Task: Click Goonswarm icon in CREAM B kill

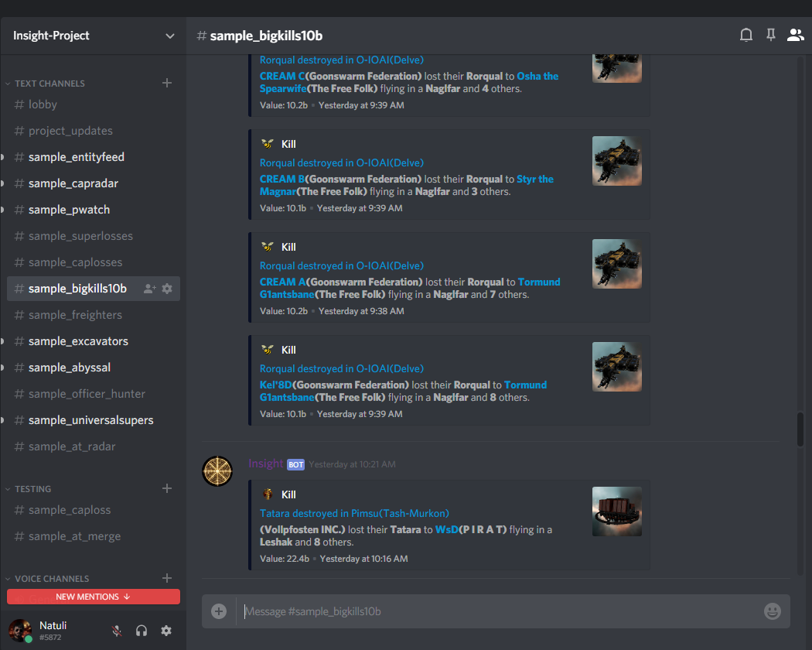Action: tap(268, 144)
